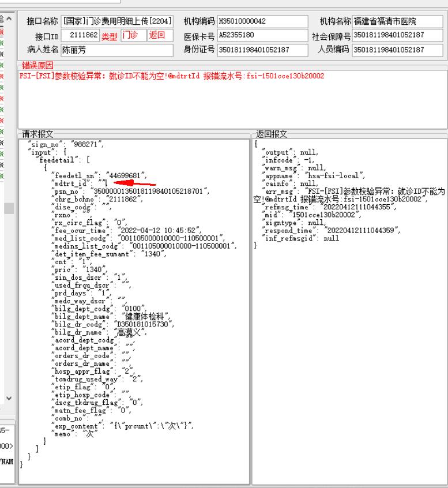Click the "bilg_dr_name" line

(99, 332)
